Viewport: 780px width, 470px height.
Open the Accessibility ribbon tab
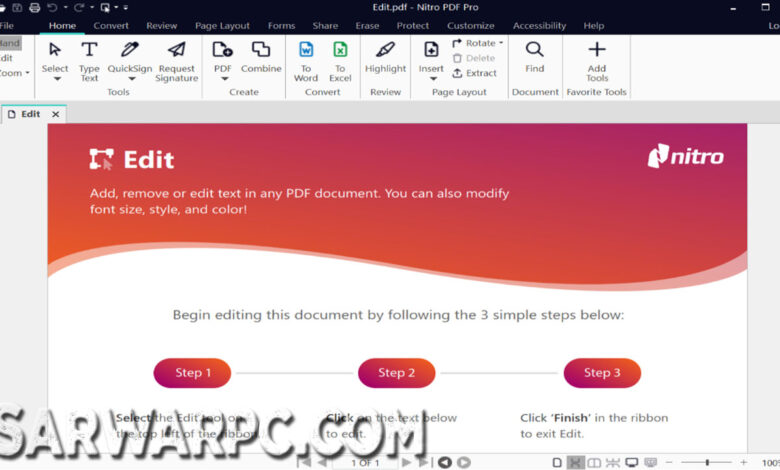(539, 25)
